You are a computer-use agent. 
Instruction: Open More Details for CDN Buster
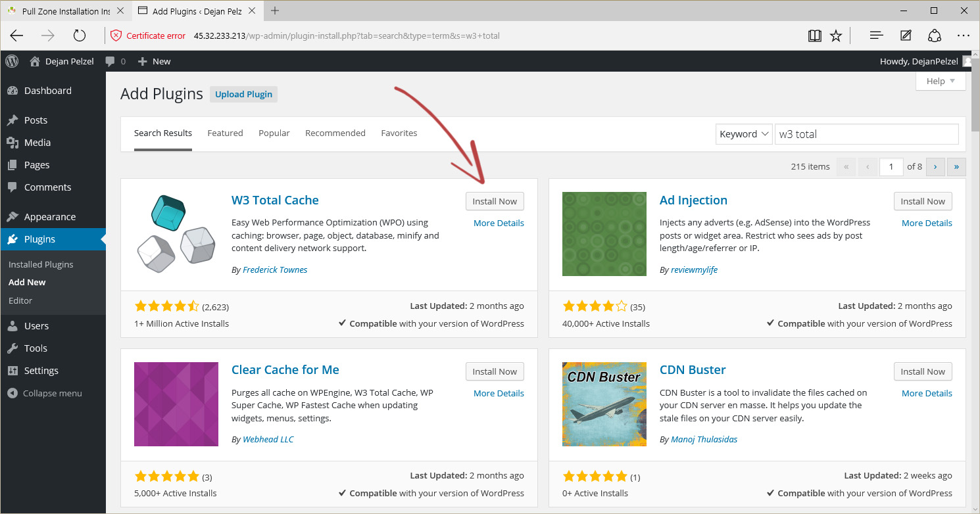tap(927, 393)
